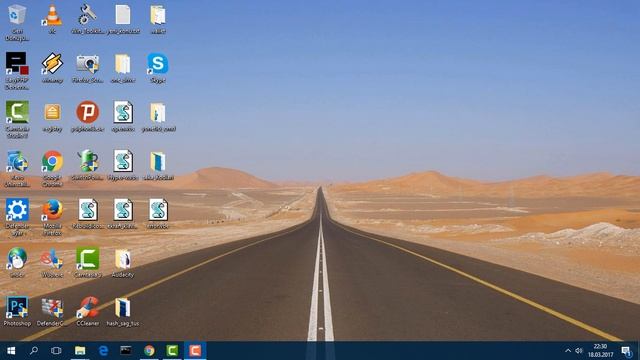
Task: Launch Photoshop desktop shortcut
Action: 17,307
